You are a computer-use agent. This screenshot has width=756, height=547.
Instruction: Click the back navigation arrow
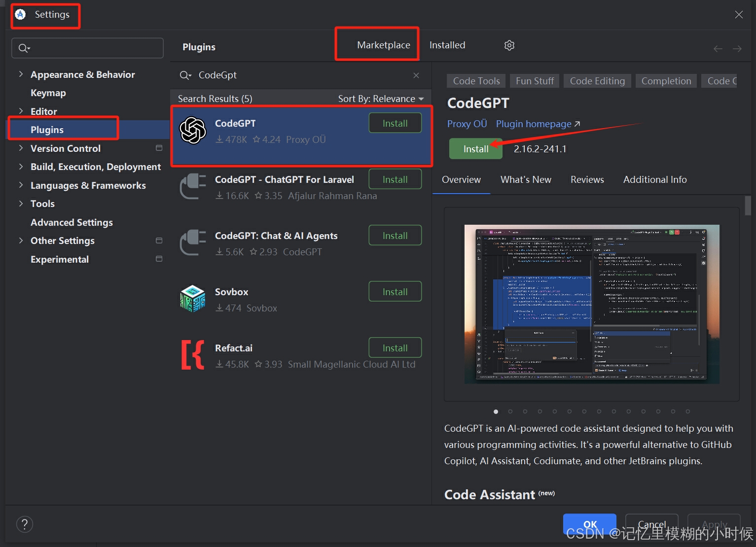tap(718, 48)
